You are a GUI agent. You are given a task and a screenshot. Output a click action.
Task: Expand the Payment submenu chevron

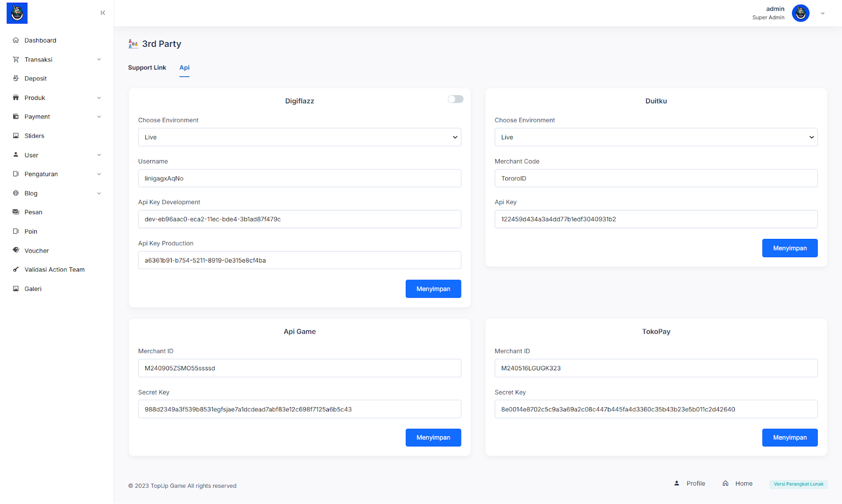tap(99, 117)
